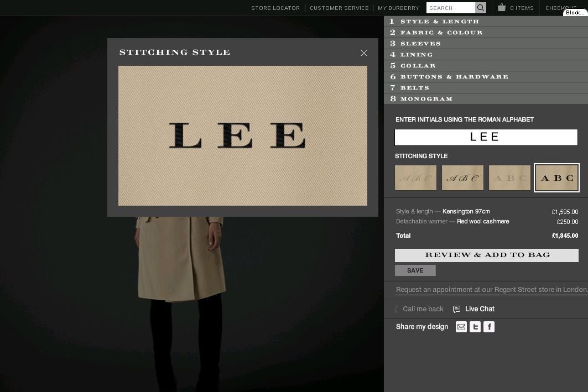Screen dimensions: 588x392
Task: Choose the second dark script stitching style
Action: coord(462,178)
